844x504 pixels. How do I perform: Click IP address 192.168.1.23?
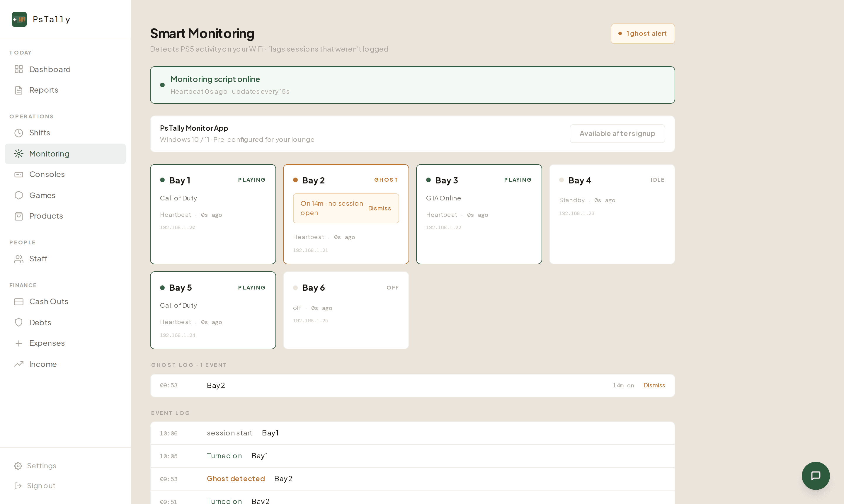[577, 213]
